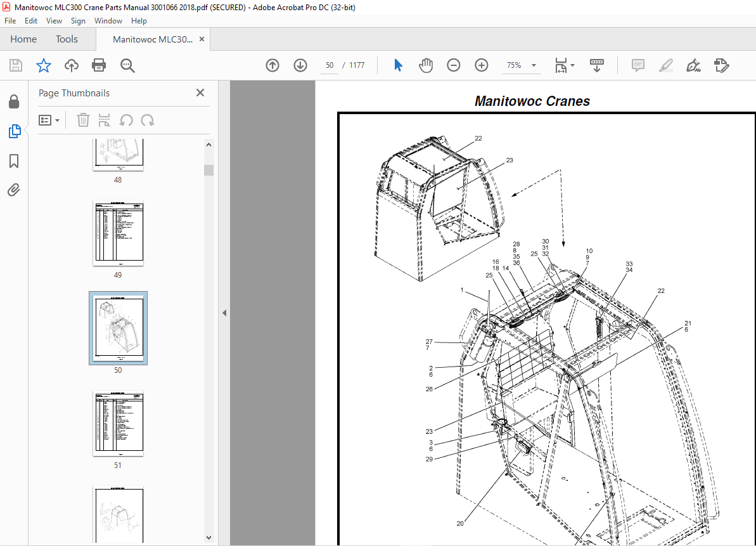Zoom out with minus button
This screenshot has width=756, height=546.
coord(454,65)
